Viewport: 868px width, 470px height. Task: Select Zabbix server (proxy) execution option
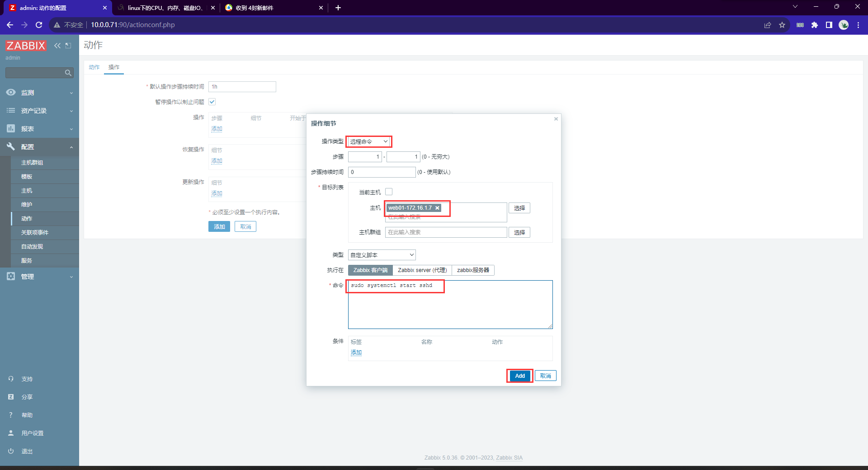[422, 270]
